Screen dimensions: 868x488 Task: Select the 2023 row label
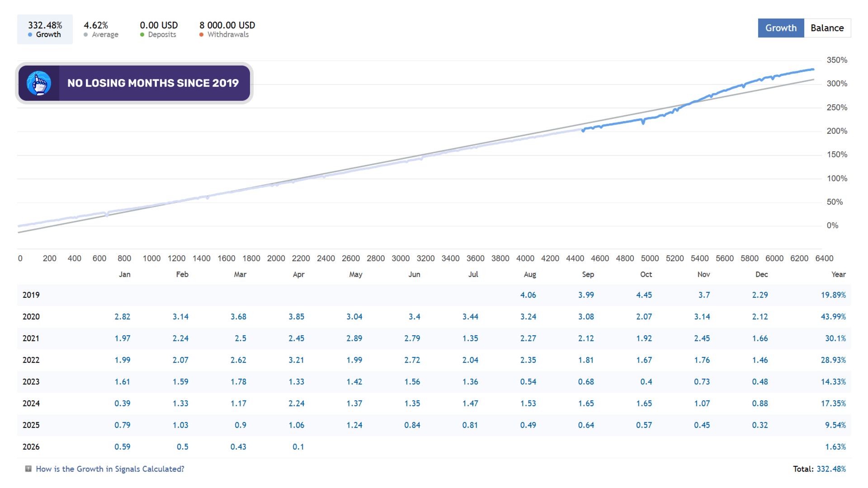[x=31, y=382]
